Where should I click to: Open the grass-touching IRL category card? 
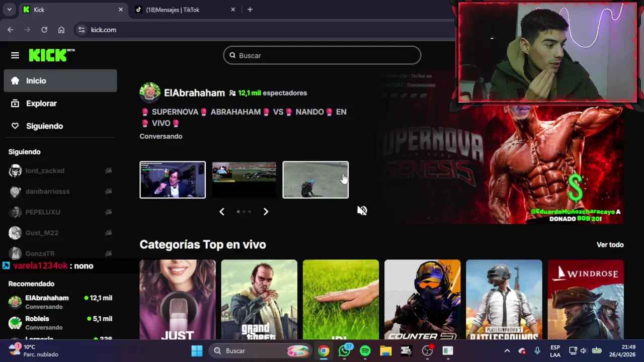click(x=341, y=300)
